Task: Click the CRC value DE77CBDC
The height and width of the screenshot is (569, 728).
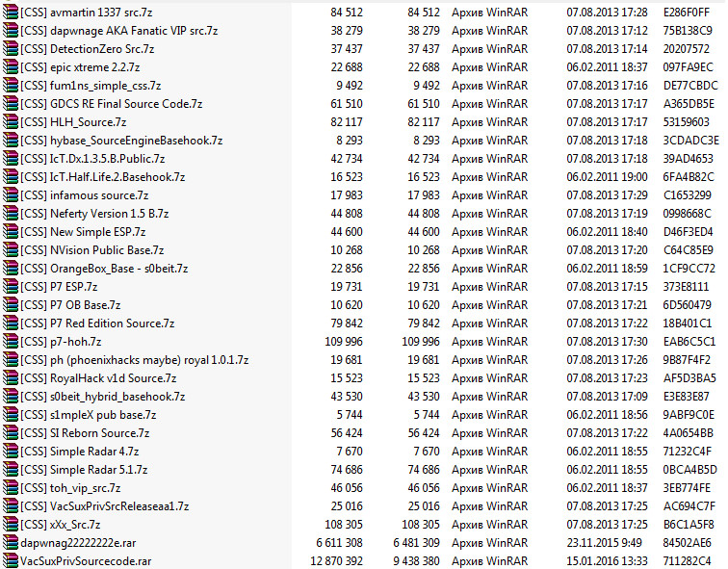Action: click(x=690, y=86)
